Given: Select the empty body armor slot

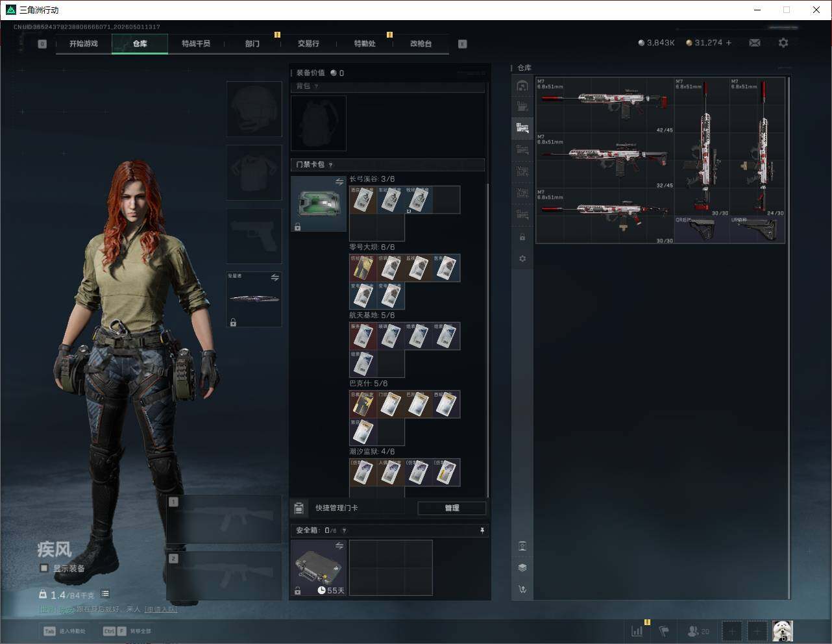Looking at the screenshot, I should pyautogui.click(x=254, y=172).
